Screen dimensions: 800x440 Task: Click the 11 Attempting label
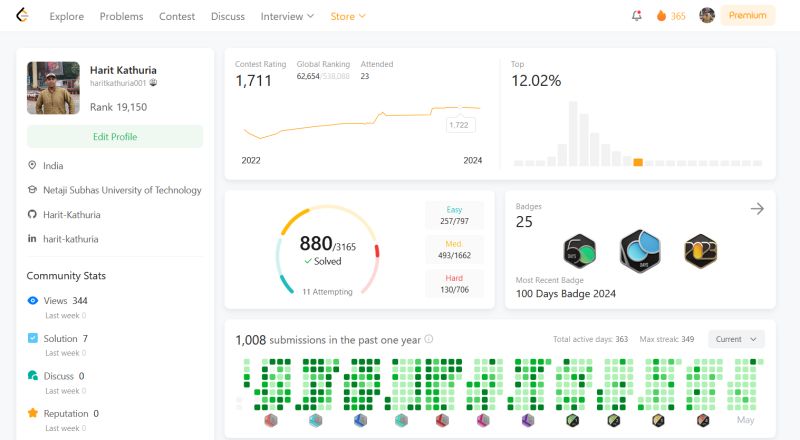(x=327, y=291)
